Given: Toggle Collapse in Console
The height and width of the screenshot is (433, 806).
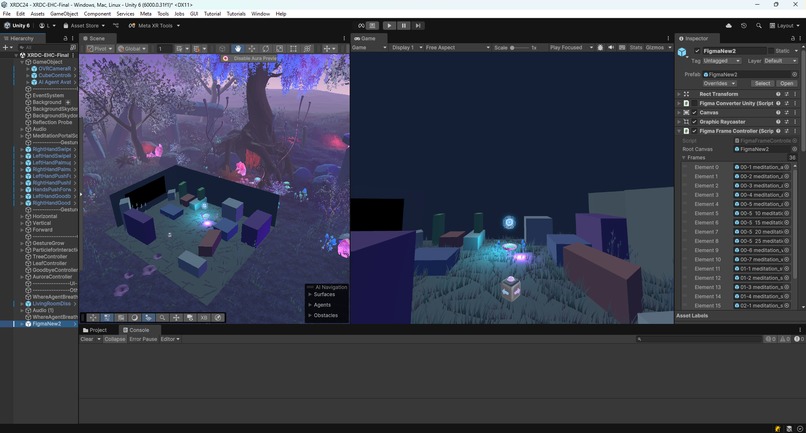Looking at the screenshot, I should point(115,339).
